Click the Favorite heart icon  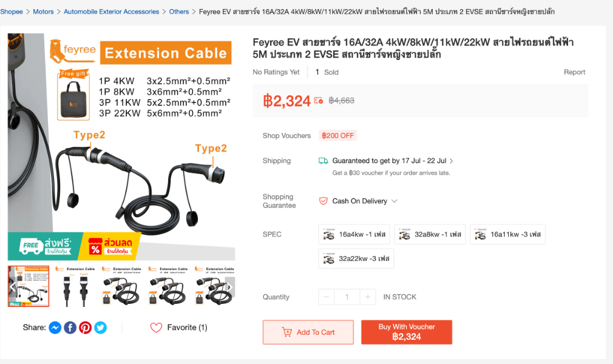[x=156, y=328]
